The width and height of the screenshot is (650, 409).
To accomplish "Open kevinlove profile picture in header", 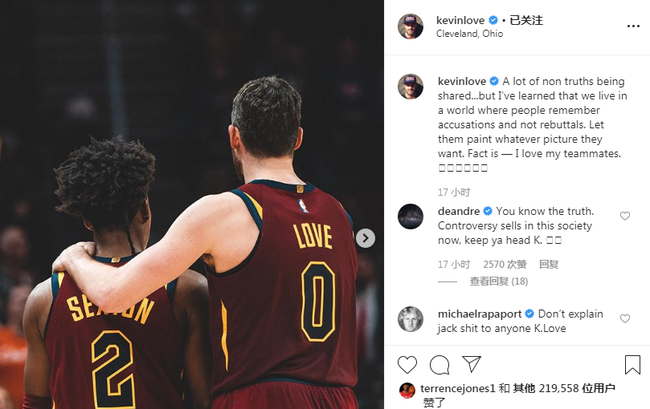I will 410,26.
